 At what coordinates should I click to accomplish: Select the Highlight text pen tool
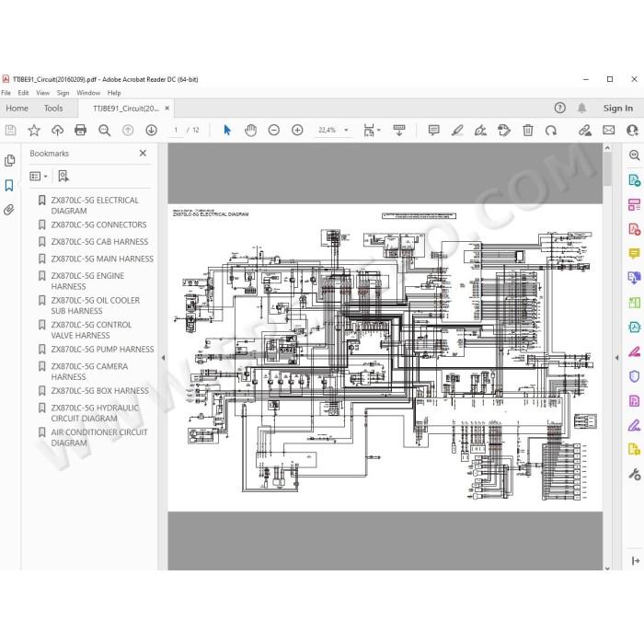pyautogui.click(x=457, y=131)
